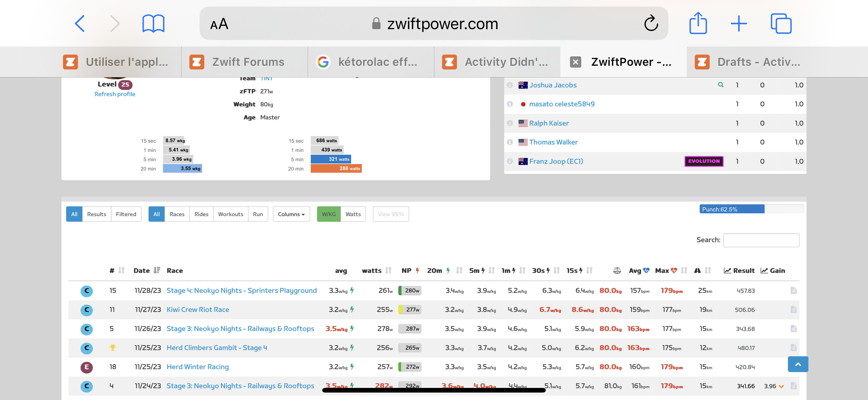The height and width of the screenshot is (400, 868).
Task: Click the Refresh profile link
Action: pyautogui.click(x=115, y=94)
